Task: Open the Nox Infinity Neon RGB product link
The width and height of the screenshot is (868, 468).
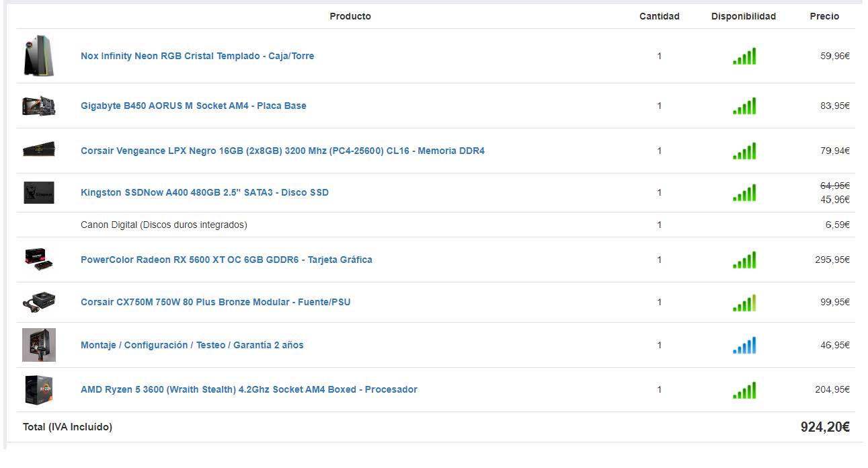Action: (x=197, y=56)
